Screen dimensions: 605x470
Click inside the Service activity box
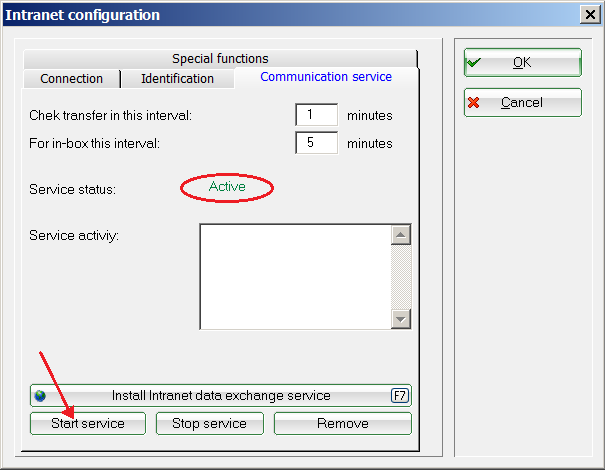click(296, 277)
